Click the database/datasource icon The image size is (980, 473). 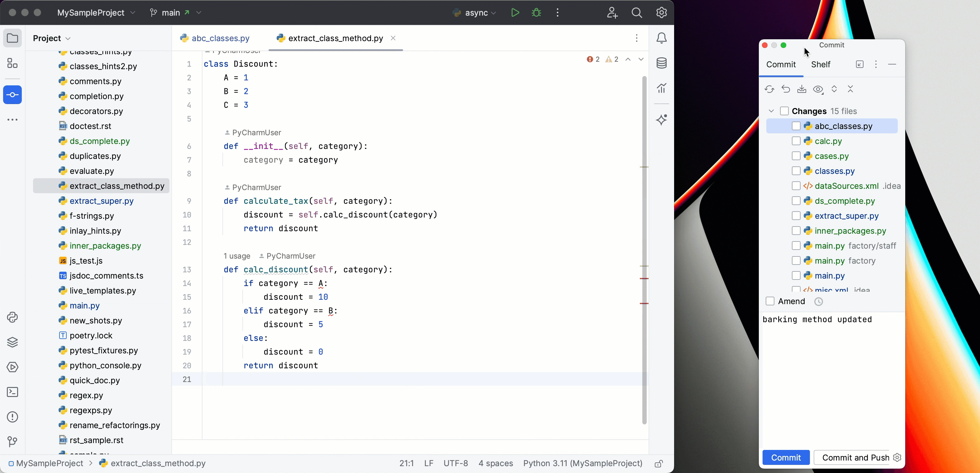coord(661,63)
